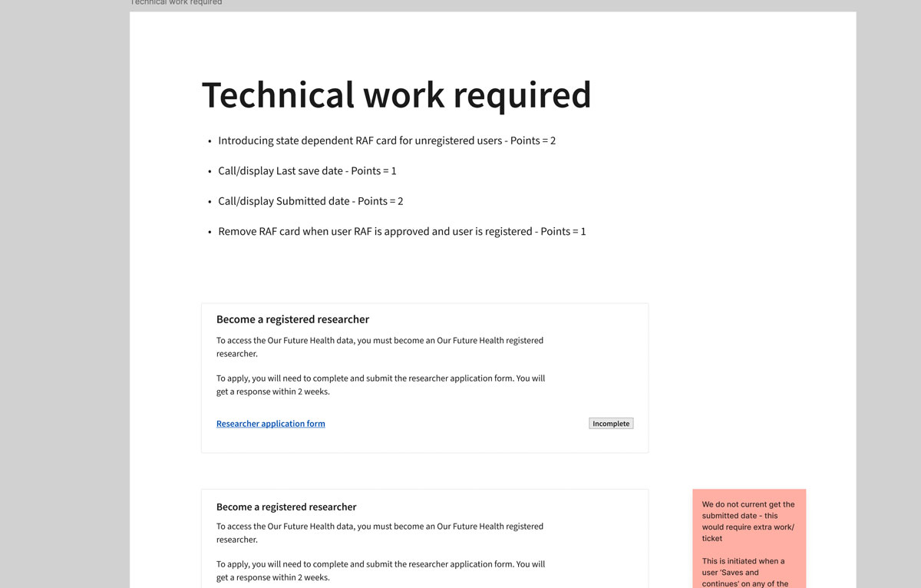Select "To apply, you will need" paragraph in the Incomplete card
This screenshot has width=921, height=588.
[381, 385]
